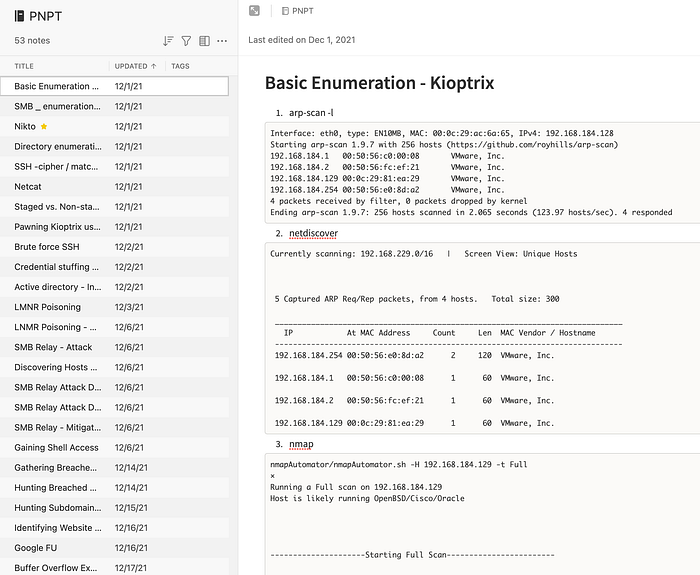Open the Identifying Website note
Viewport: 700px width, 575px height.
pos(114,528)
